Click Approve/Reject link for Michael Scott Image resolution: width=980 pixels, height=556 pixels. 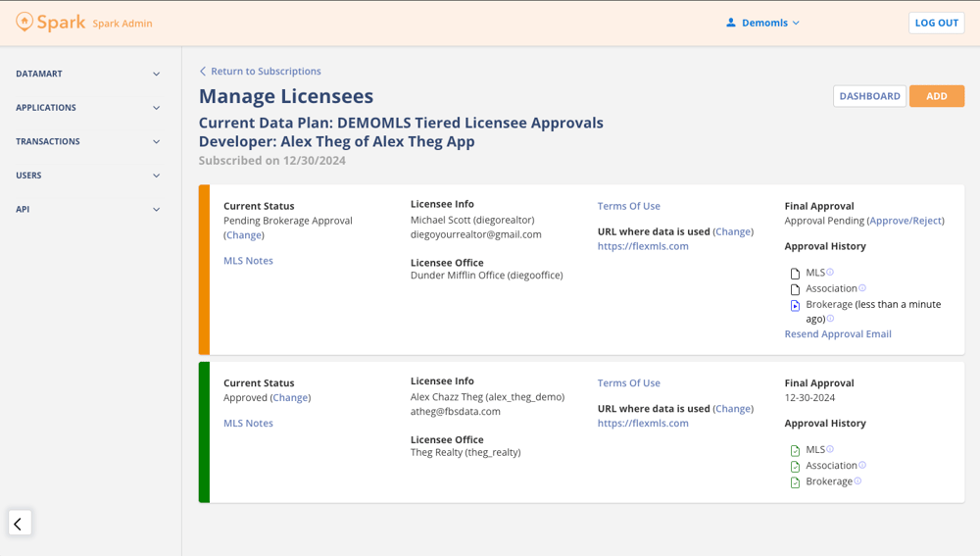(905, 221)
